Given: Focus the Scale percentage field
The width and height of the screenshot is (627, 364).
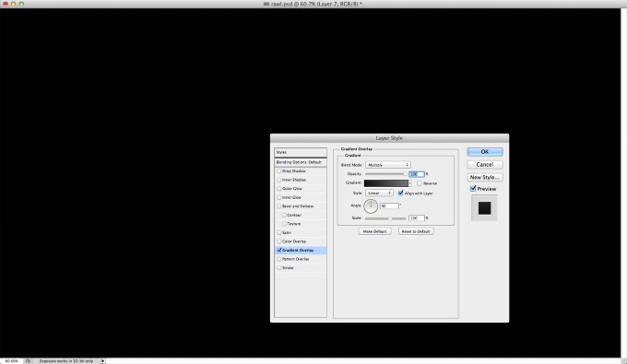Looking at the screenshot, I should coord(416,218).
